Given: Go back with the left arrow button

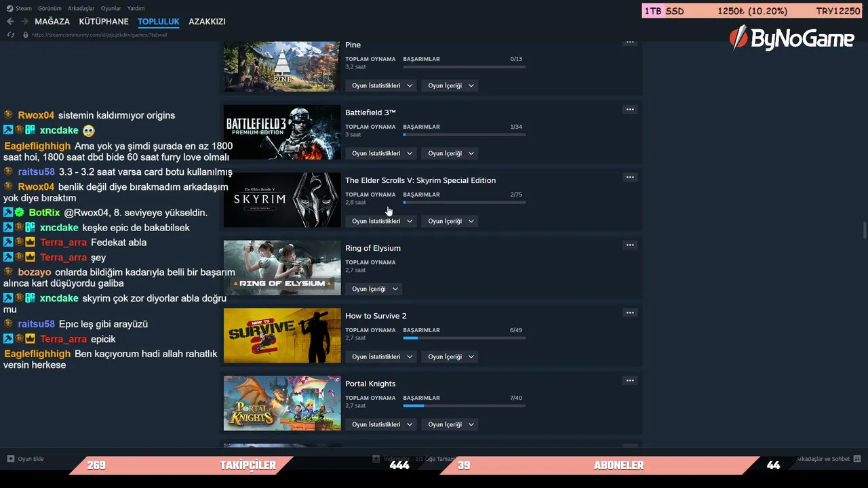Looking at the screenshot, I should 10,22.
